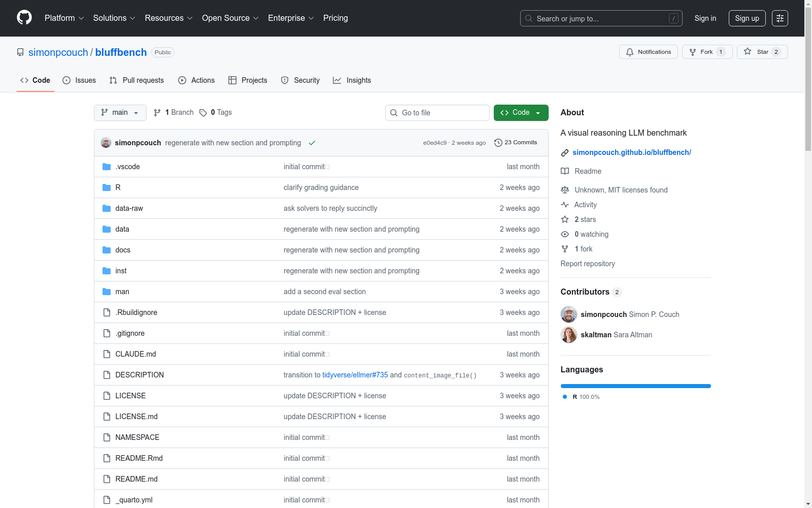Open the Security tab
This screenshot has height=508, width=812.
(300, 80)
